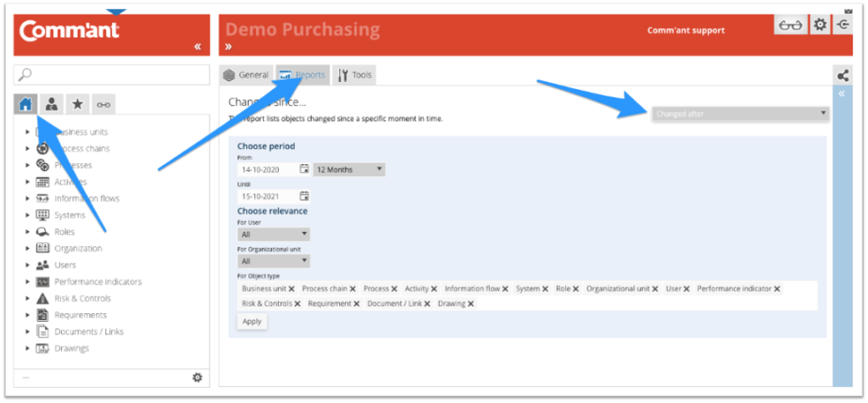
Task: Remove the Drawing object type tag
Action: pos(470,303)
